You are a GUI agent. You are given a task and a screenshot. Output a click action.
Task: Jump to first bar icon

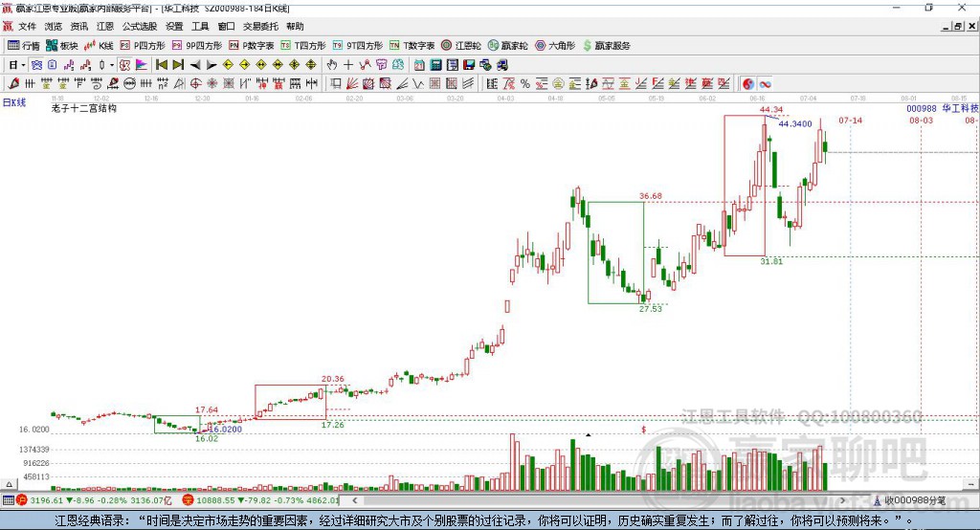click(x=162, y=65)
